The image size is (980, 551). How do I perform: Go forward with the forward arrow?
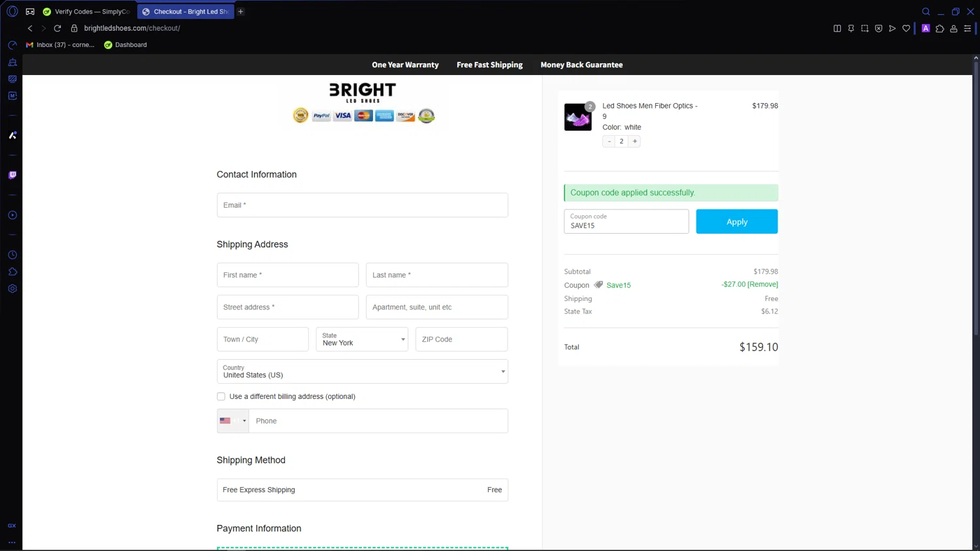43,28
